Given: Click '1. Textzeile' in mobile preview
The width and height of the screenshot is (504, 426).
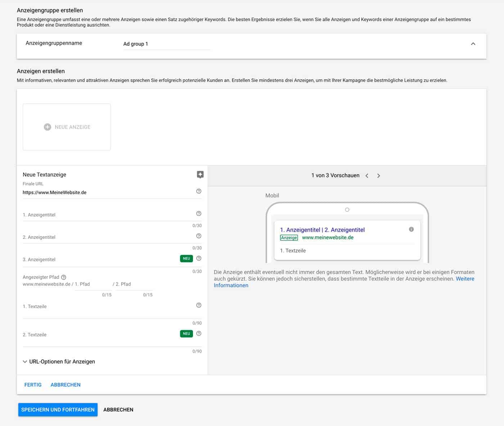Looking at the screenshot, I should 293,250.
